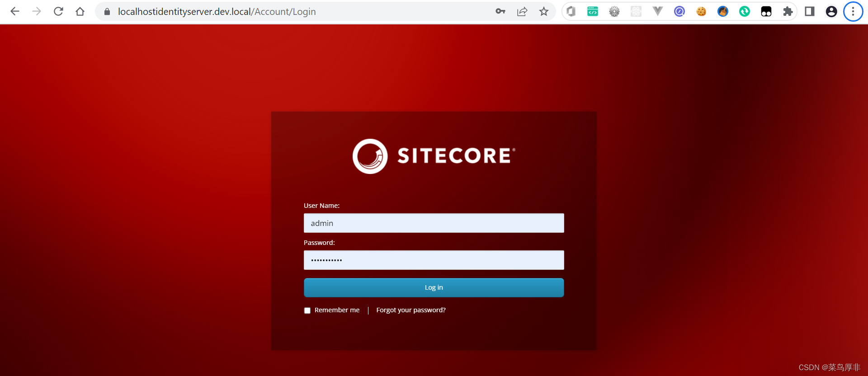
Task: Select the address bar URL
Action: click(217, 12)
